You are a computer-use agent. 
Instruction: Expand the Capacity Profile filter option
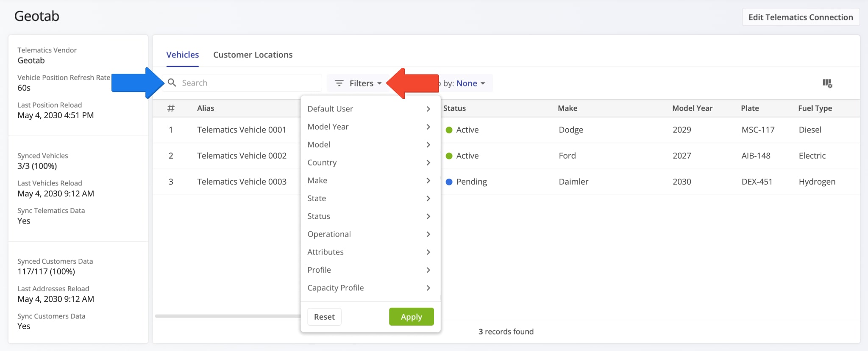370,288
